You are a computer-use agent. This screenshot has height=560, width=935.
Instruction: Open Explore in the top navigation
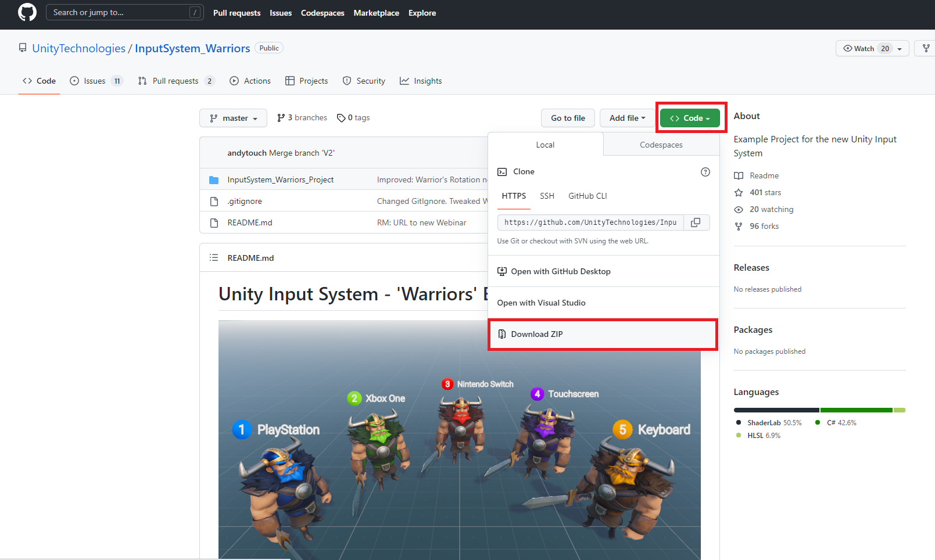coord(422,13)
